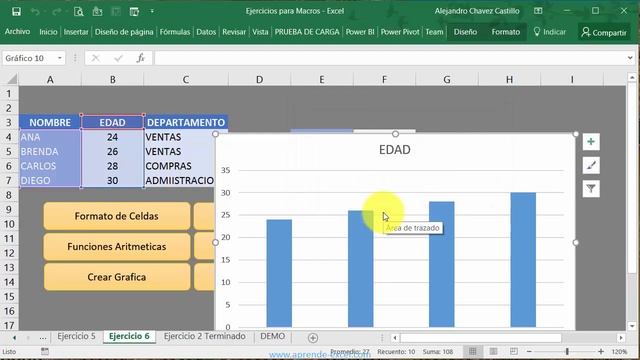
Task: Open the Power Pivot tab
Action: click(x=400, y=32)
